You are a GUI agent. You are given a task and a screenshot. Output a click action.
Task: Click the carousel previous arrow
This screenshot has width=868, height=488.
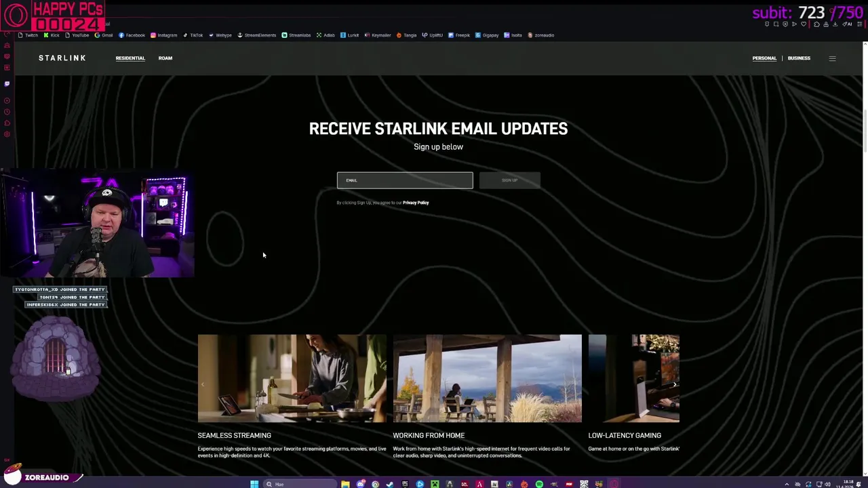202,384
